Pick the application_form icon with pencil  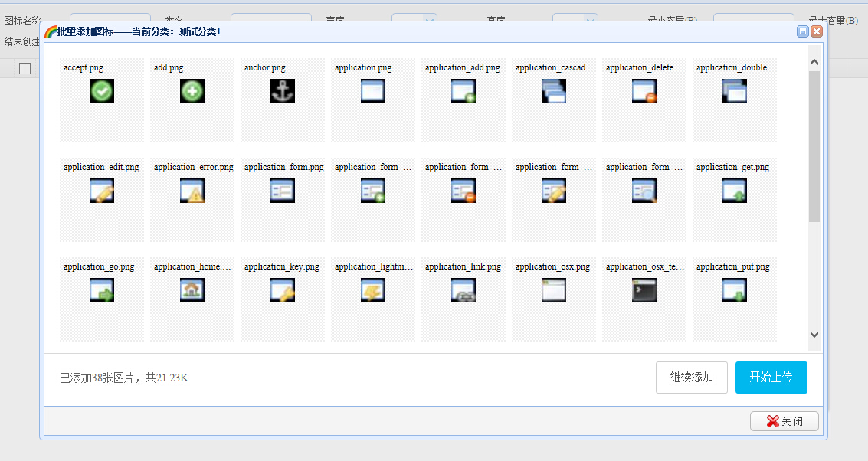(554, 191)
